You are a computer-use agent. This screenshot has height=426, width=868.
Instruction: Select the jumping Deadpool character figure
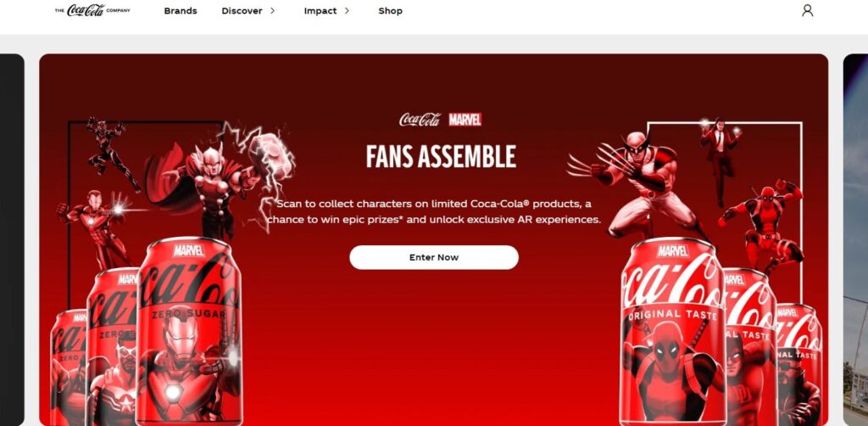(x=763, y=227)
